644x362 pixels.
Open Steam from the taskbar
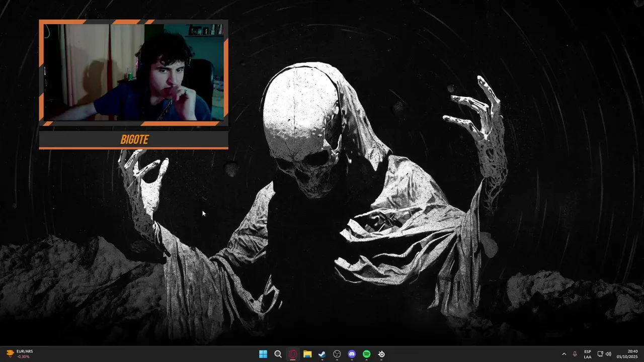(322, 354)
